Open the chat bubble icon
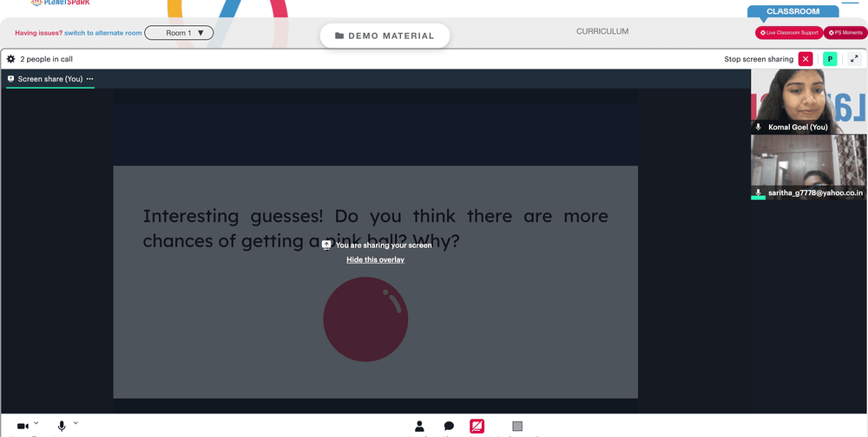 coord(449,426)
